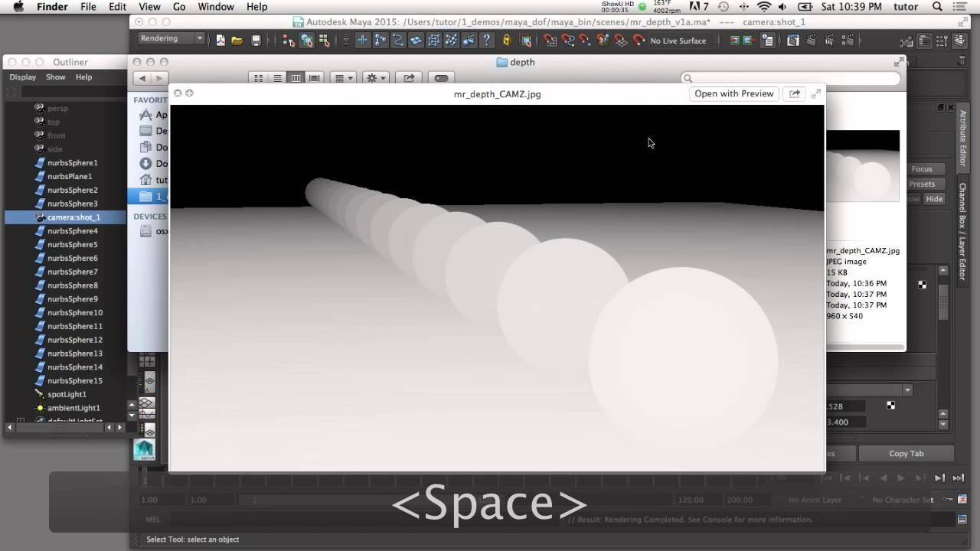This screenshot has height=551, width=980.
Task: Select nurbsPlane1 in Outliner
Action: [69, 176]
